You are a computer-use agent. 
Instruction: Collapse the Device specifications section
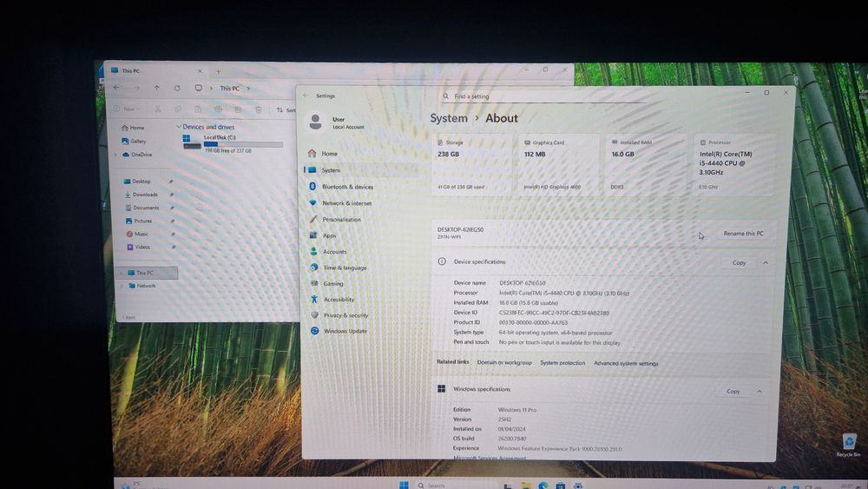coord(766,262)
